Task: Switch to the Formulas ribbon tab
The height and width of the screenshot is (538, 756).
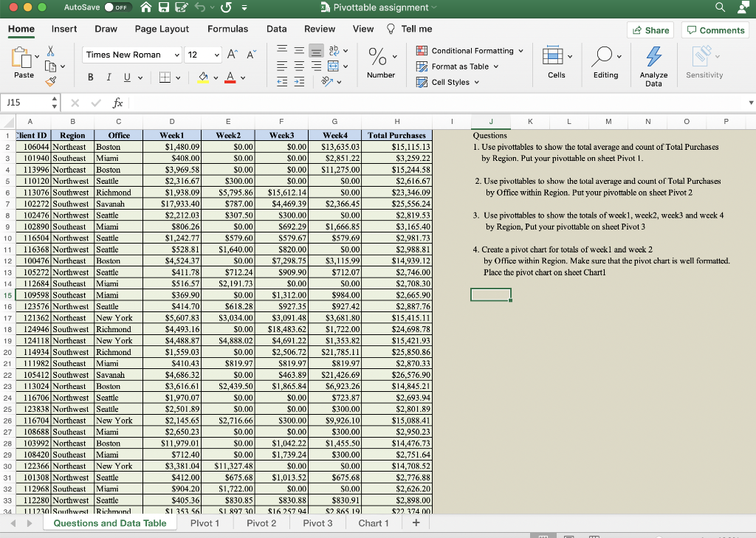Action: click(227, 29)
